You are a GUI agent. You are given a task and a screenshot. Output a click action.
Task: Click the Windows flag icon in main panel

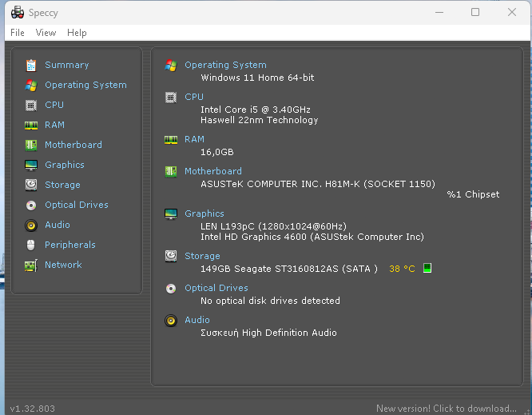[171, 66]
